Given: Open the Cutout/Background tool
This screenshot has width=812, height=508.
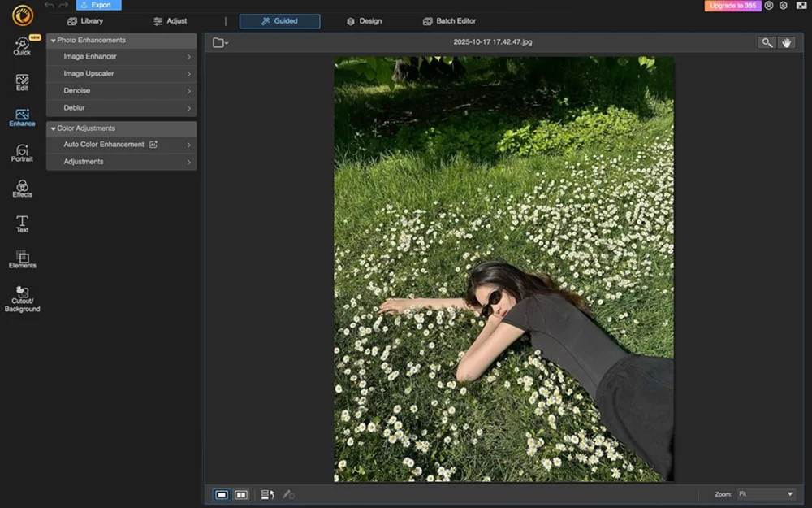Looking at the screenshot, I should click(x=22, y=298).
